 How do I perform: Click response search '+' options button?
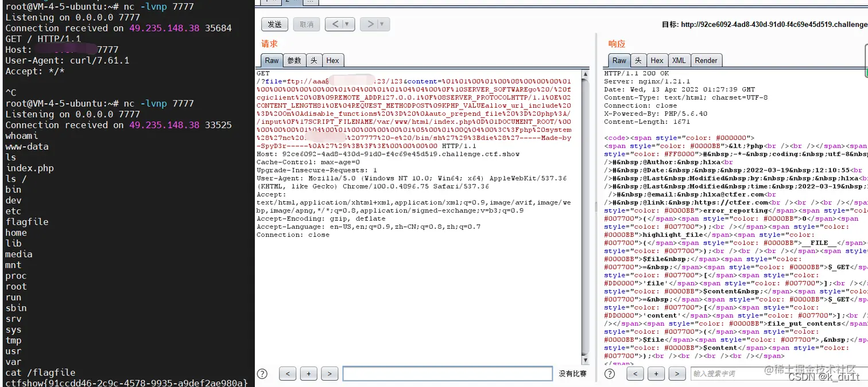[x=656, y=374]
